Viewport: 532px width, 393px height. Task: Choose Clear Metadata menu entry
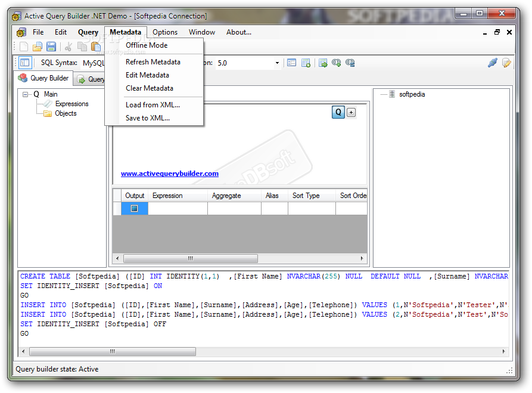154,88
